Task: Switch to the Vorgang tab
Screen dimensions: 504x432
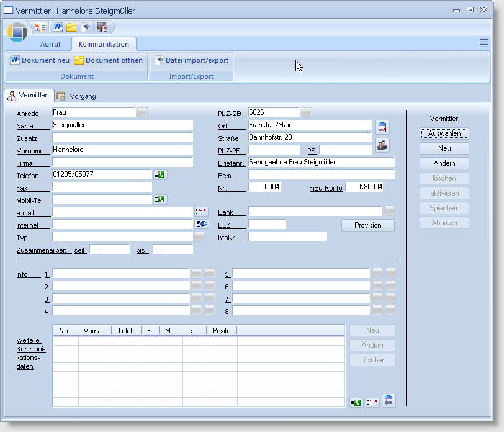Action: point(76,96)
